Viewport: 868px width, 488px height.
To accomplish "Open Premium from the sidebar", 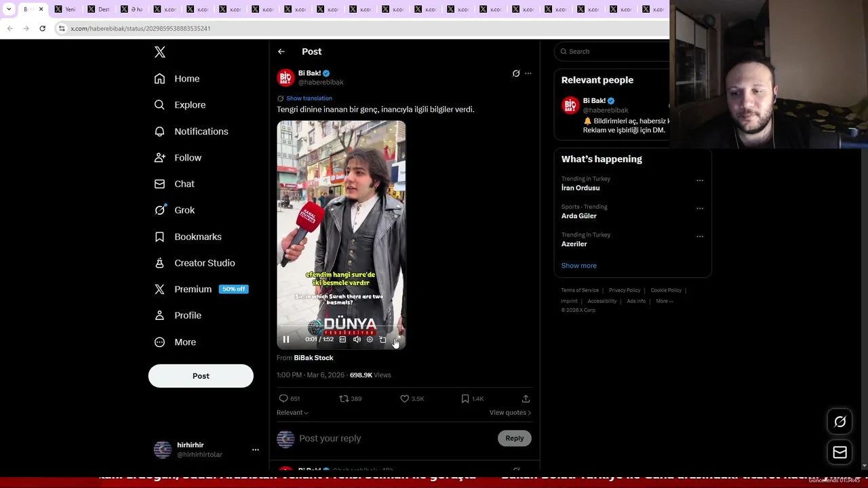I will (x=201, y=289).
